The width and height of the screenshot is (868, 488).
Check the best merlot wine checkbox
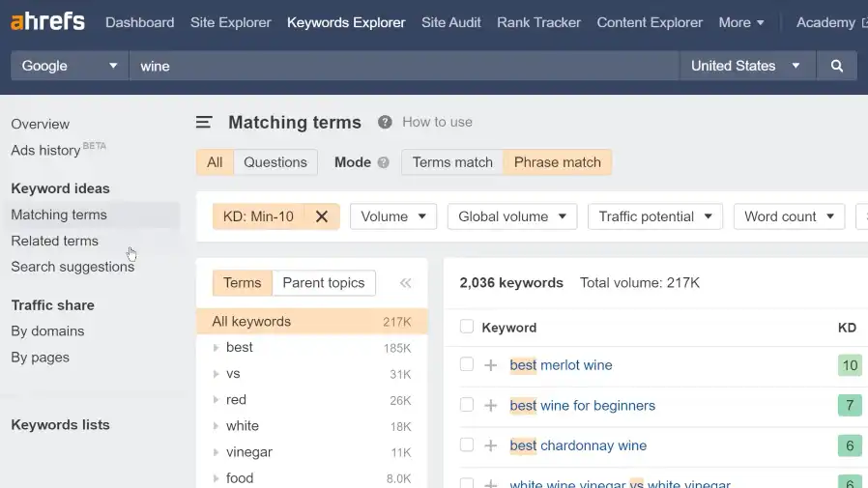[467, 364]
